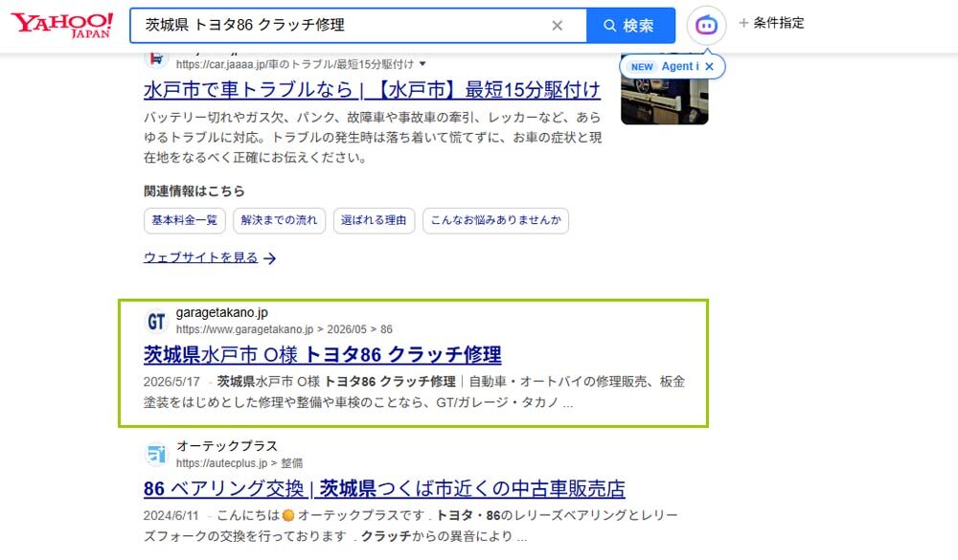Close the NEW Agent tooltip bubble

(709, 67)
